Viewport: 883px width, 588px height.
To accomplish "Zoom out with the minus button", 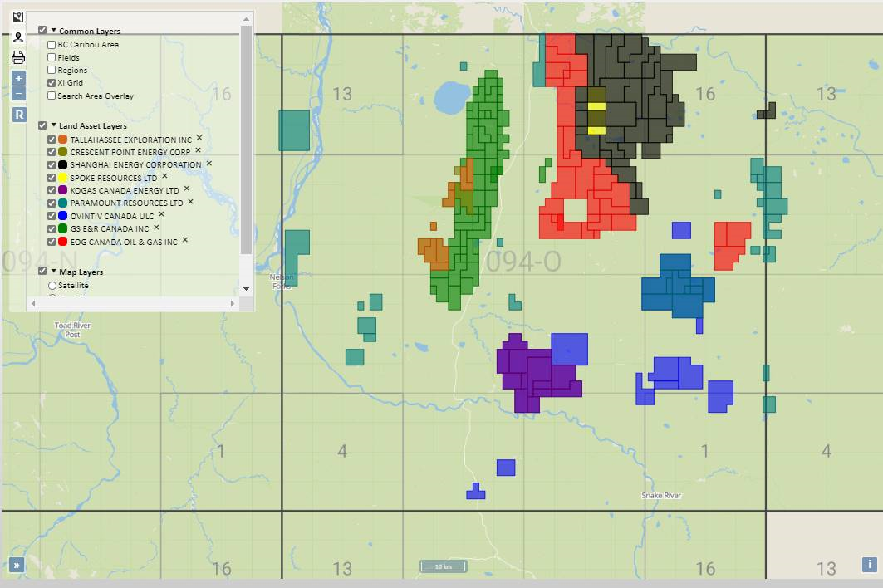I will point(19,94).
